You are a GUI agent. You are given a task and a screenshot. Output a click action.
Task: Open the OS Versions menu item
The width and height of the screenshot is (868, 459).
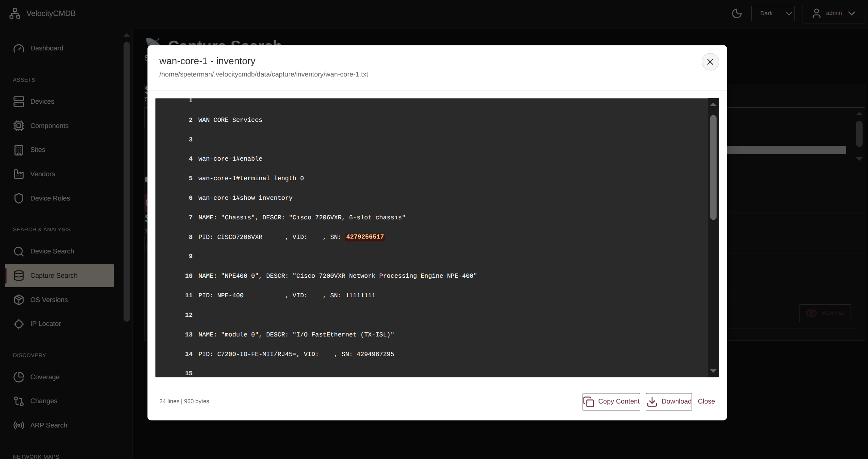coord(49,300)
